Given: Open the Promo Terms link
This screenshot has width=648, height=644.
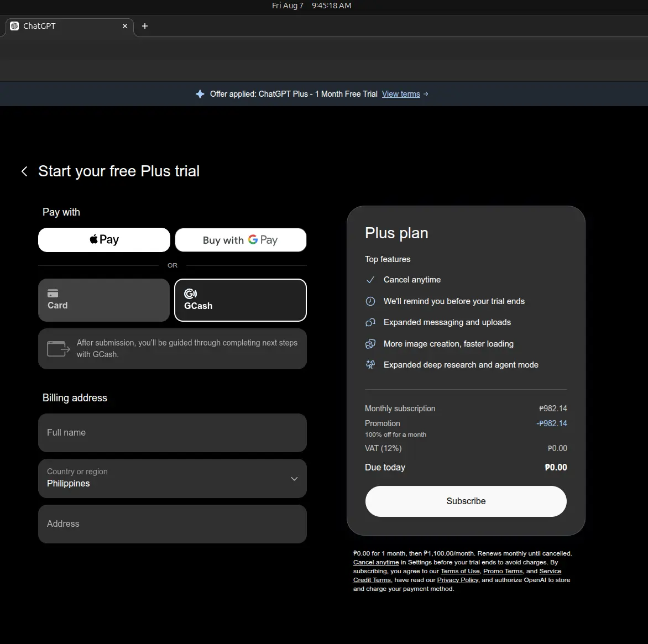Looking at the screenshot, I should 503,571.
